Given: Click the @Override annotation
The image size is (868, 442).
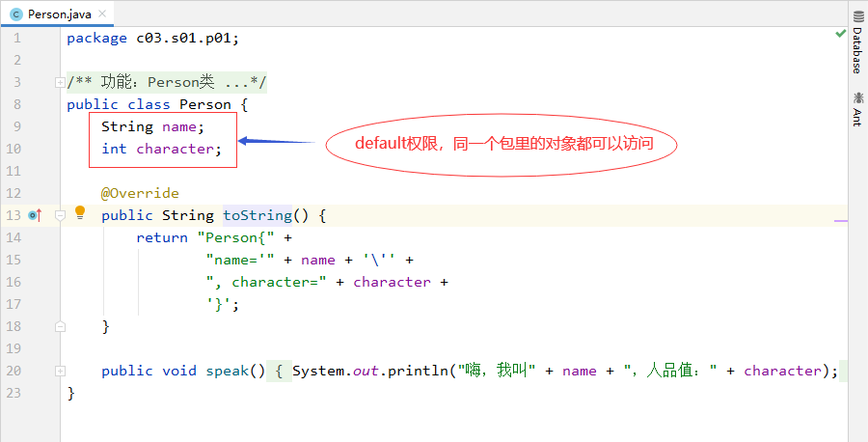Looking at the screenshot, I should point(140,193).
